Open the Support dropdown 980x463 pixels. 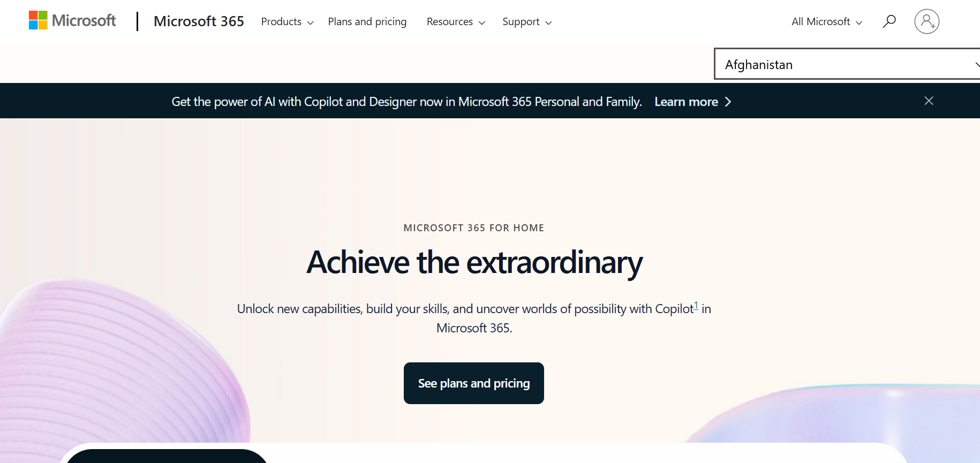527,22
